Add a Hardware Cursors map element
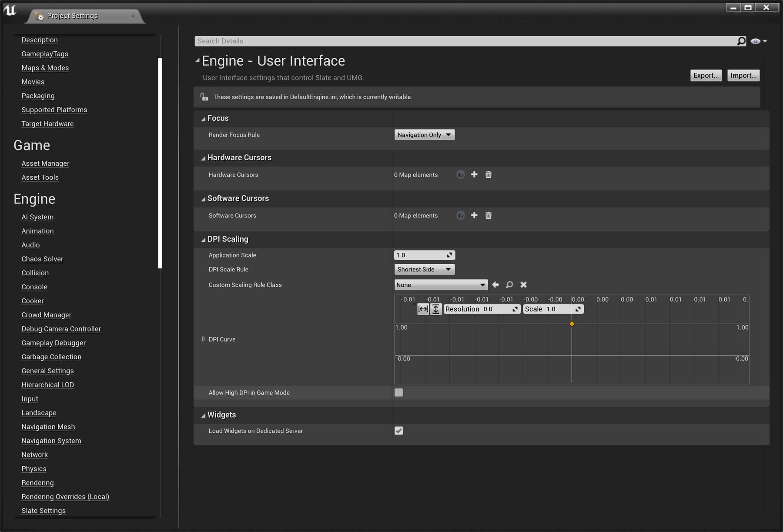 tap(474, 174)
